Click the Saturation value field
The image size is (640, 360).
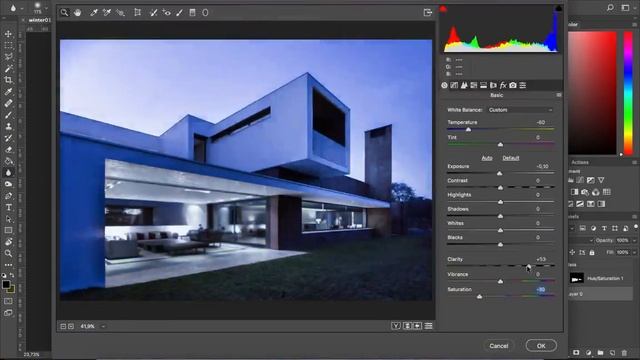(541, 289)
